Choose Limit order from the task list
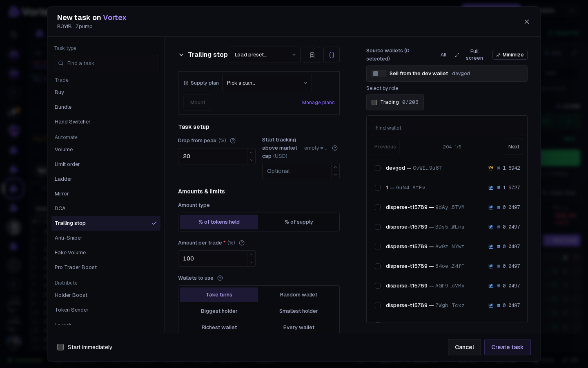This screenshot has width=588, height=368. click(106, 164)
